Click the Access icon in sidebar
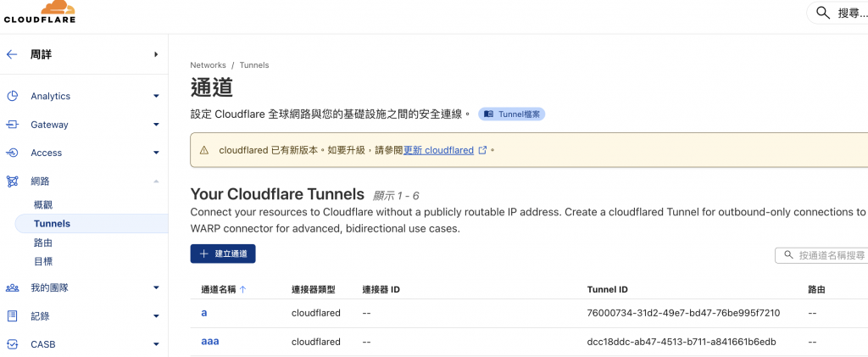The width and height of the screenshot is (868, 357). click(12, 153)
